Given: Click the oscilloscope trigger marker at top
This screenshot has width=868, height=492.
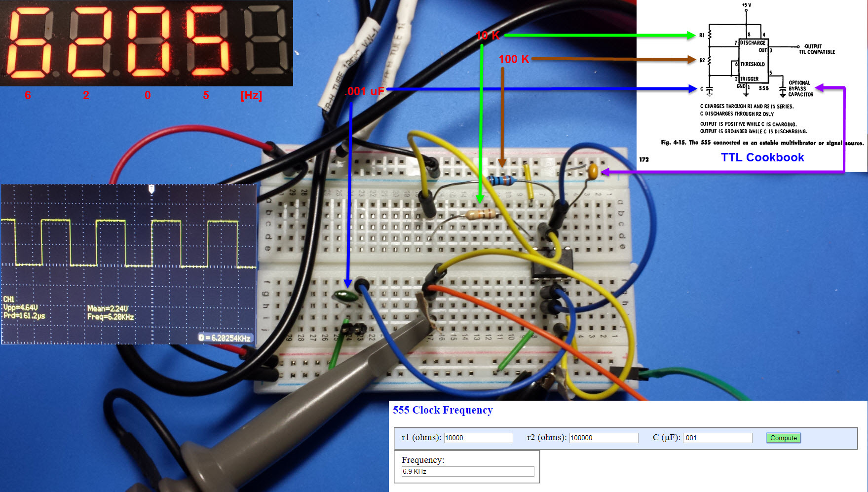Looking at the screenshot, I should pyautogui.click(x=151, y=189).
